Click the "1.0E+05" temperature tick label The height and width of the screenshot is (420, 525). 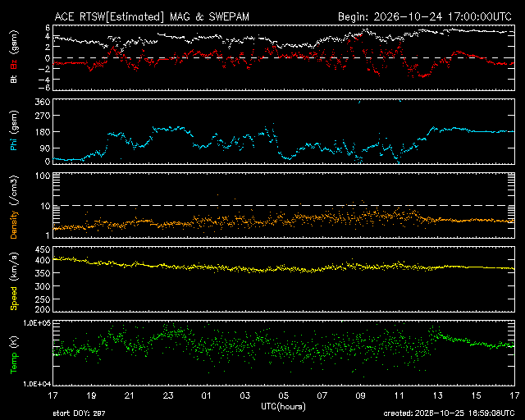[x=37, y=323]
